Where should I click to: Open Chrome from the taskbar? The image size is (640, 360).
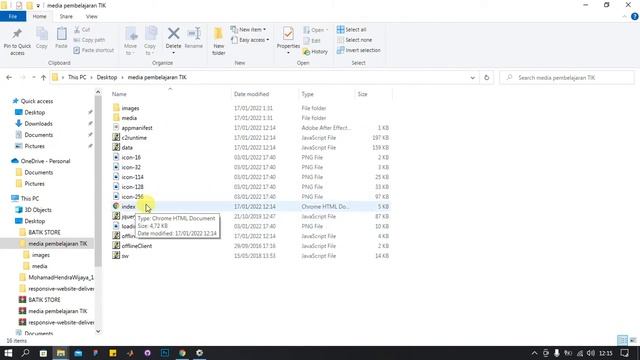click(182, 353)
